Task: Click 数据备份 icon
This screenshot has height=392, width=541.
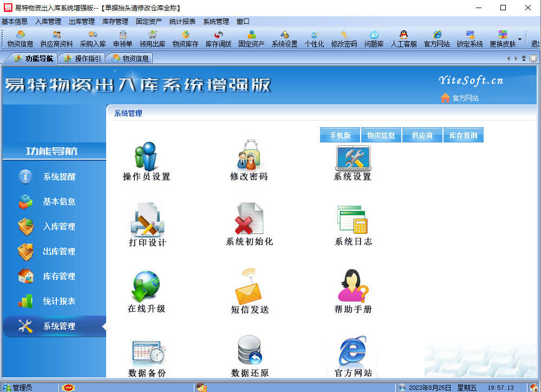Action: click(x=147, y=358)
